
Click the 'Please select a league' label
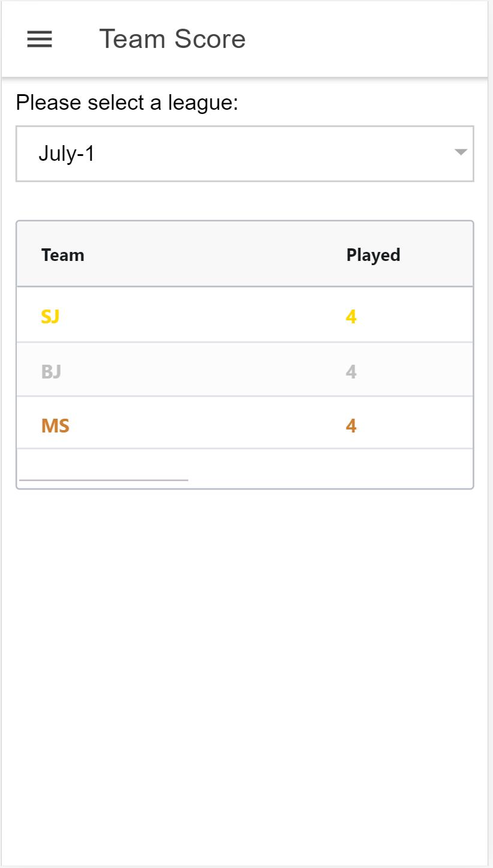coord(127,103)
